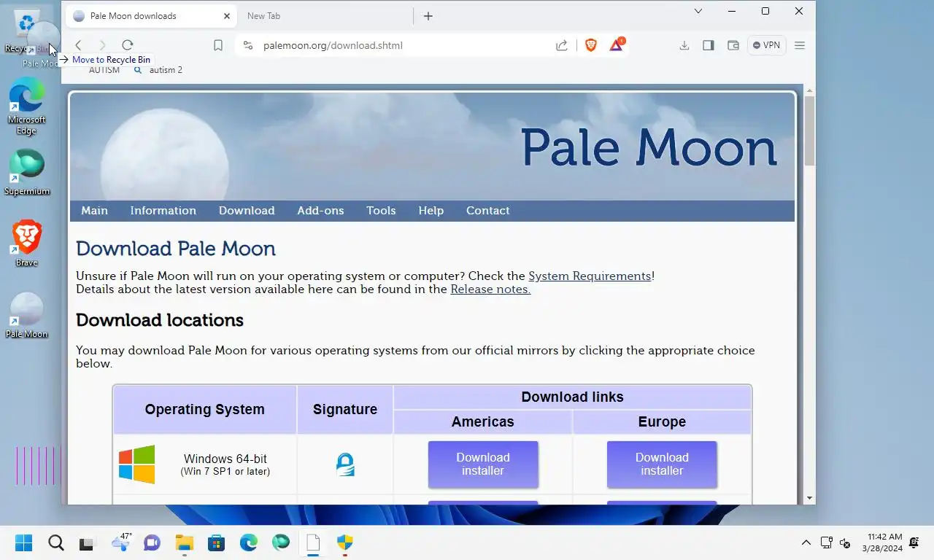Open File Explorer from taskbar
Image resolution: width=934 pixels, height=560 pixels.
click(x=184, y=542)
